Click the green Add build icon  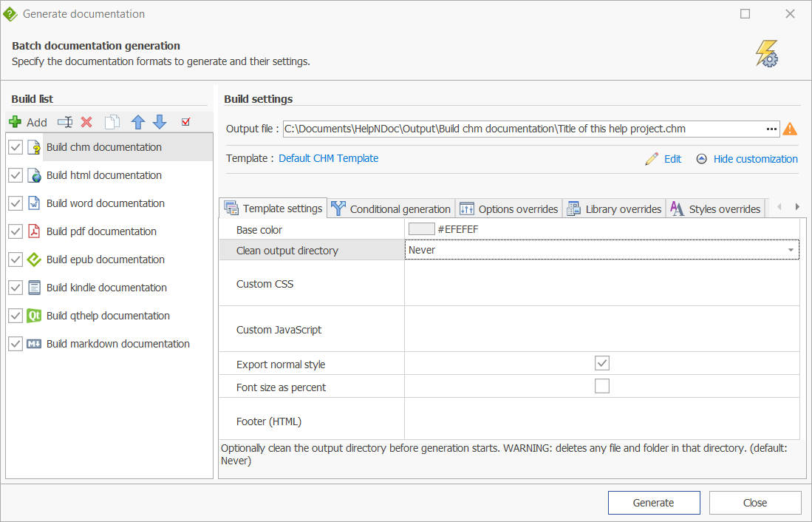point(15,122)
